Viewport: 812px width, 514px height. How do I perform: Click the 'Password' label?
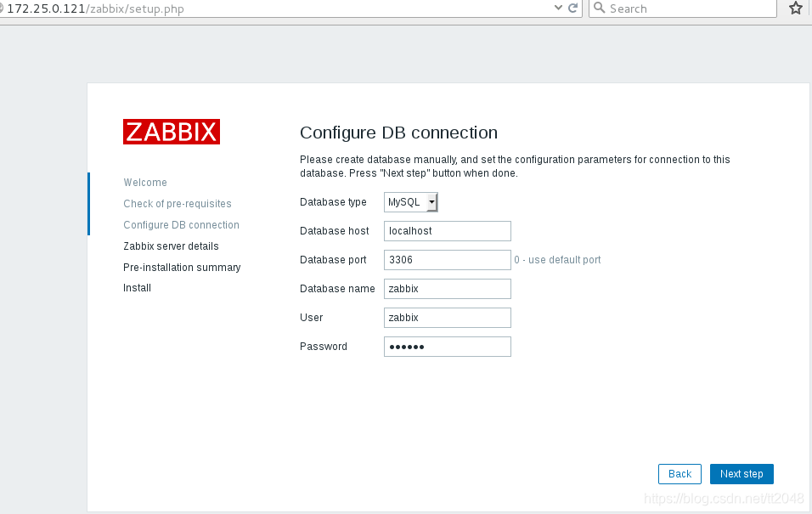tap(324, 347)
